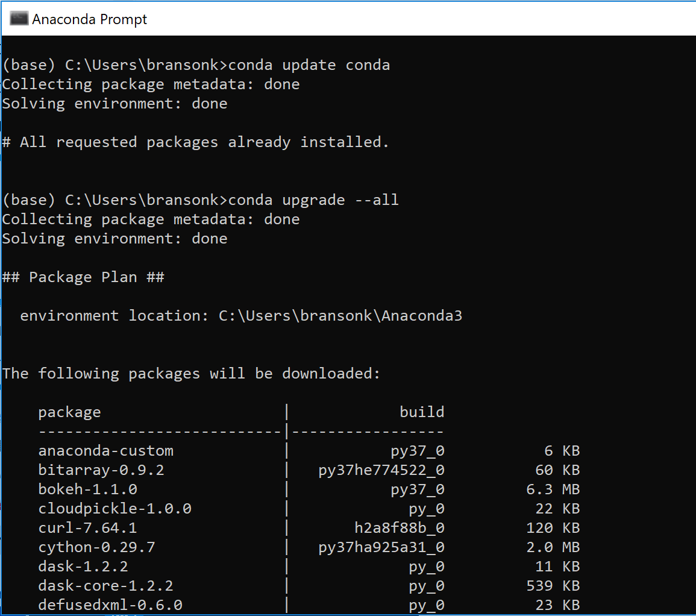Click build py37_0 in anaconda-custom row
Screen dimensions: 696x616
tap(418, 451)
